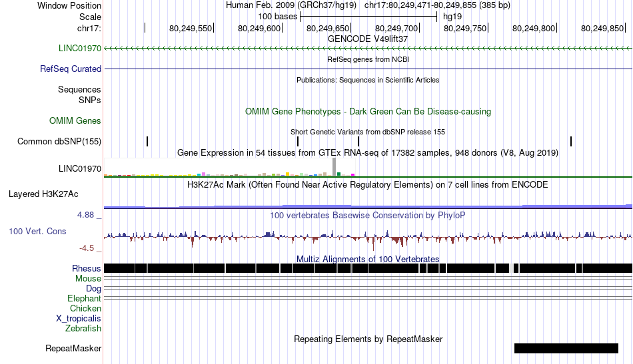Click the black LINC01970 GTEx expression label
This screenshot has width=633, height=364.
click(x=80, y=168)
